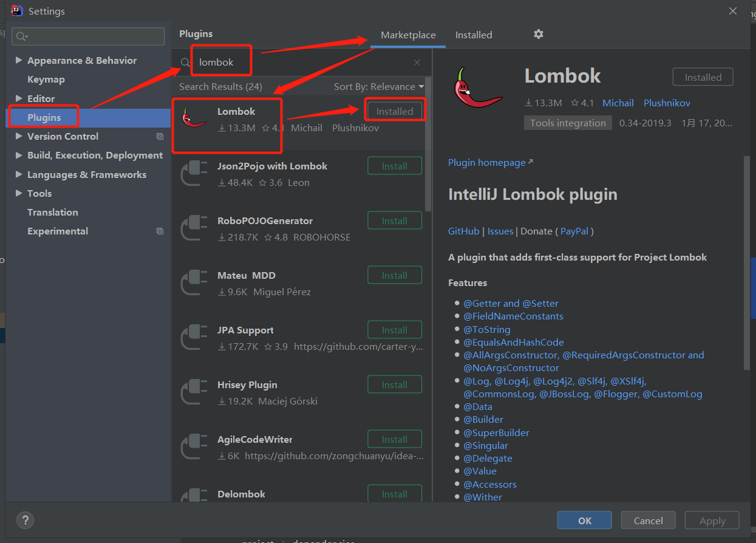Click the settings search input field
Viewport: 756px width, 543px height.
point(88,36)
